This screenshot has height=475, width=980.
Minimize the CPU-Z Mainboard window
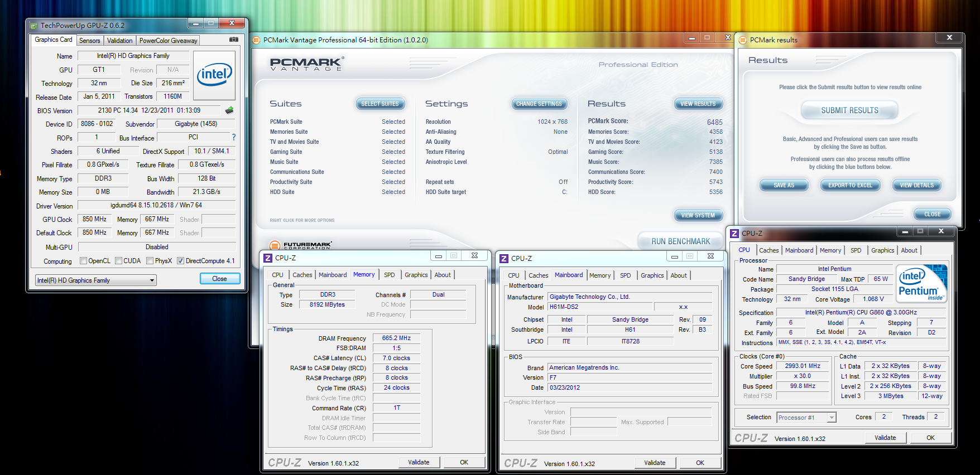[x=675, y=256]
